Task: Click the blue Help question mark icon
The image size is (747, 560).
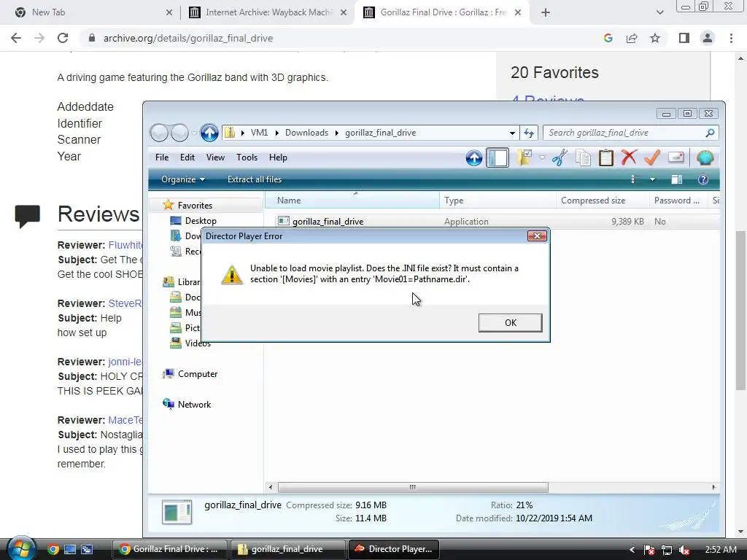Action: pyautogui.click(x=703, y=179)
